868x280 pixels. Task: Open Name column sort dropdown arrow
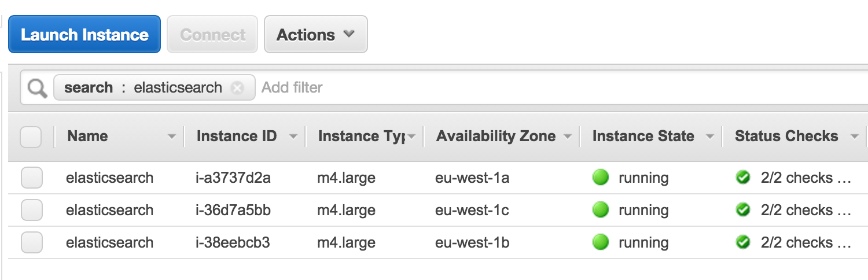coord(171,137)
